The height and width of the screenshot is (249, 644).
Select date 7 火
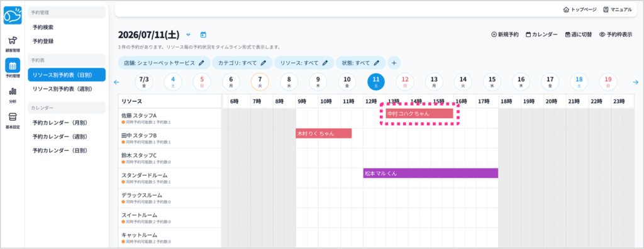tap(260, 82)
